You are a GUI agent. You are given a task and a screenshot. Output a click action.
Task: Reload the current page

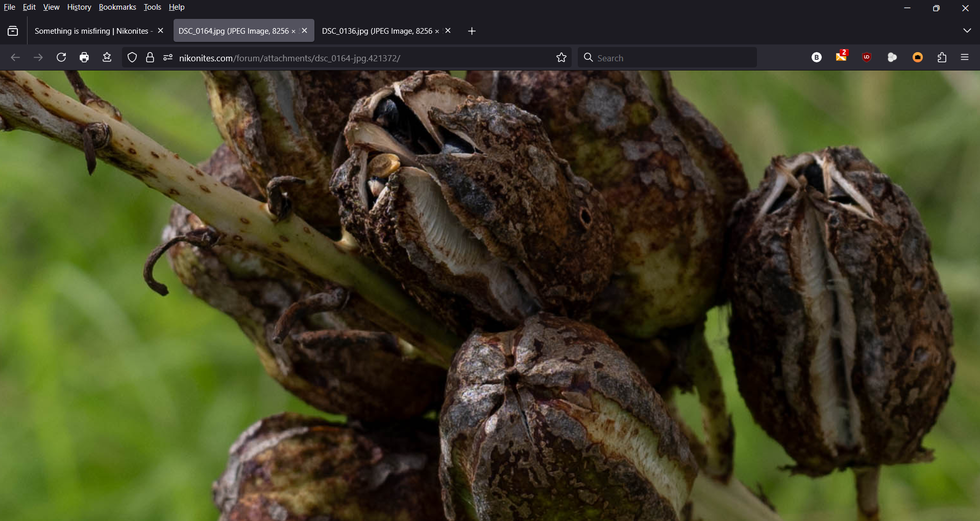coord(61,58)
